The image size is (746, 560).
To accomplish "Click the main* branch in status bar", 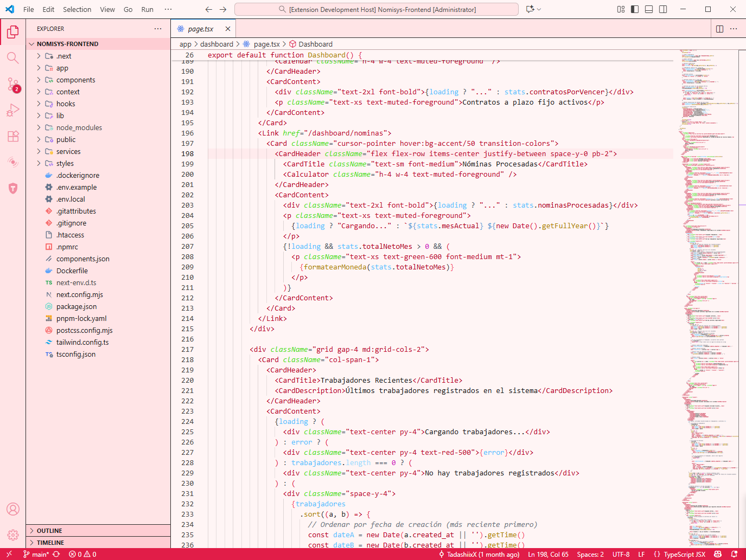I will coord(36,554).
